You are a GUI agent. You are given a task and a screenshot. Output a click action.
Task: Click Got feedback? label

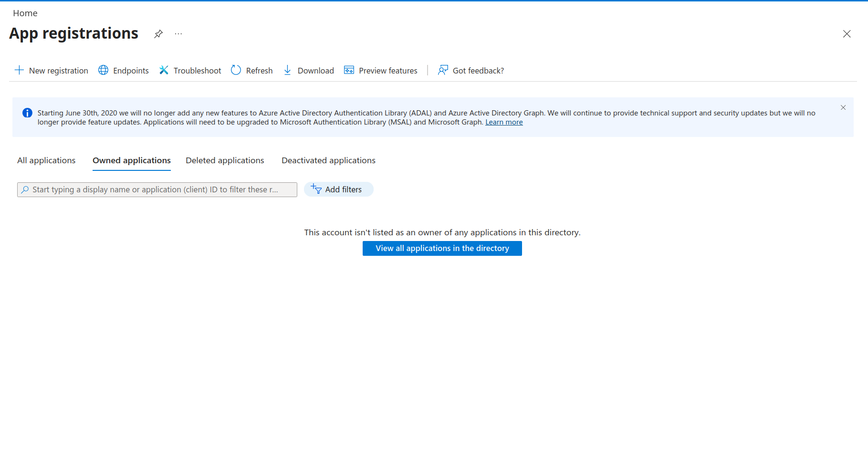coord(478,71)
